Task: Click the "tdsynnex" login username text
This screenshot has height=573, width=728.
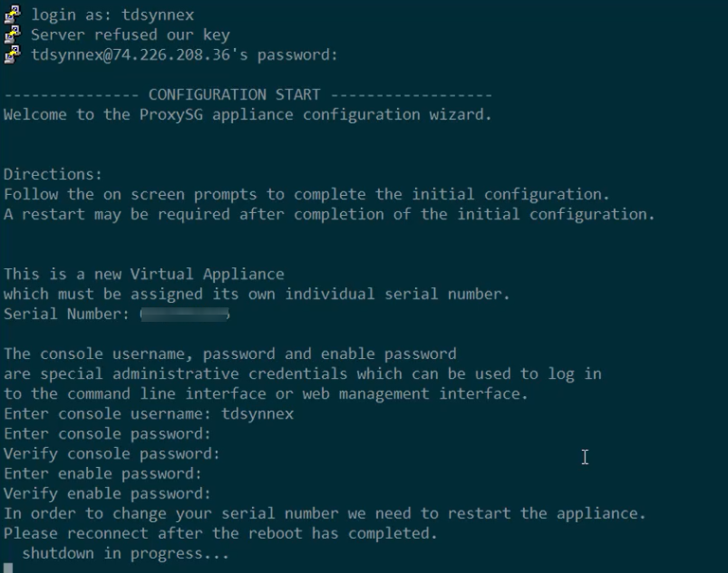Action: (x=158, y=15)
